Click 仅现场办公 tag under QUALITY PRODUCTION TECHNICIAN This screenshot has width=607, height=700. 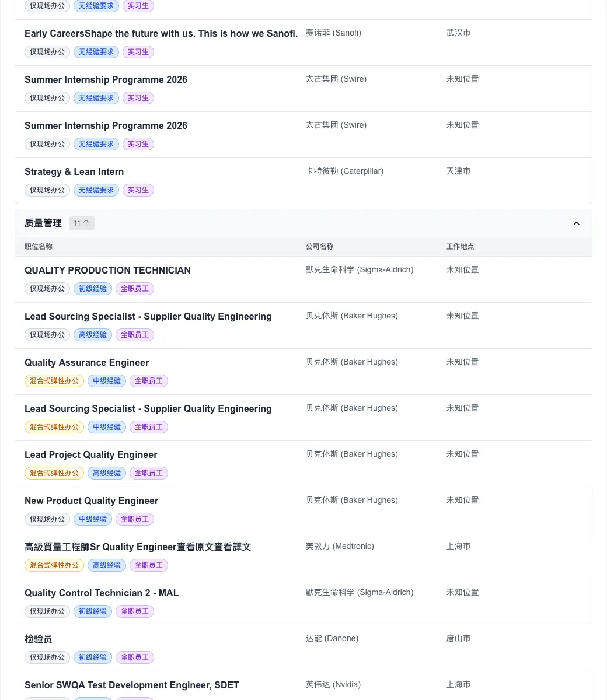[x=47, y=289]
